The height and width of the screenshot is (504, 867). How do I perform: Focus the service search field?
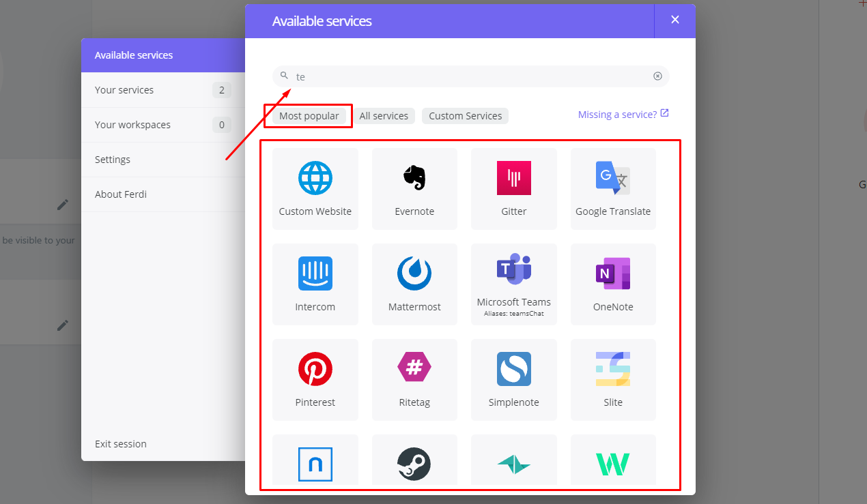click(471, 76)
